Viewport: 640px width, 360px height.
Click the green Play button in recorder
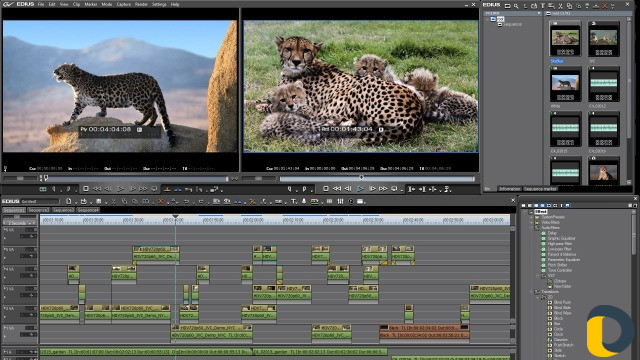pos(360,189)
